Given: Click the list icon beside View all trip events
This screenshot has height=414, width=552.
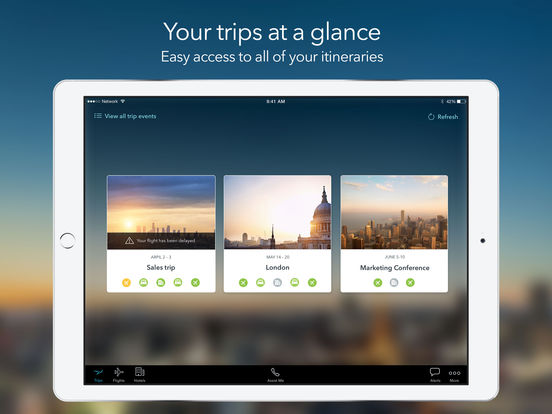Looking at the screenshot, I should click(98, 116).
